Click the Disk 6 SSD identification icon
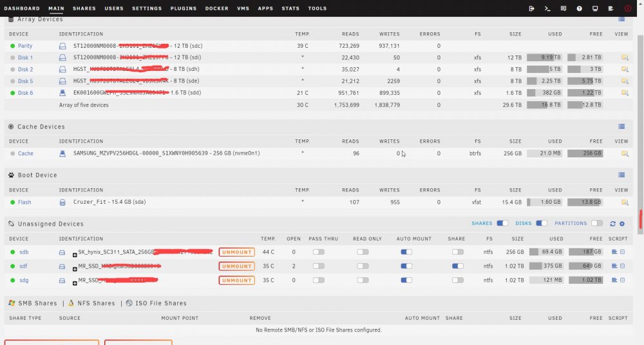The height and width of the screenshot is (345, 644). [62, 93]
